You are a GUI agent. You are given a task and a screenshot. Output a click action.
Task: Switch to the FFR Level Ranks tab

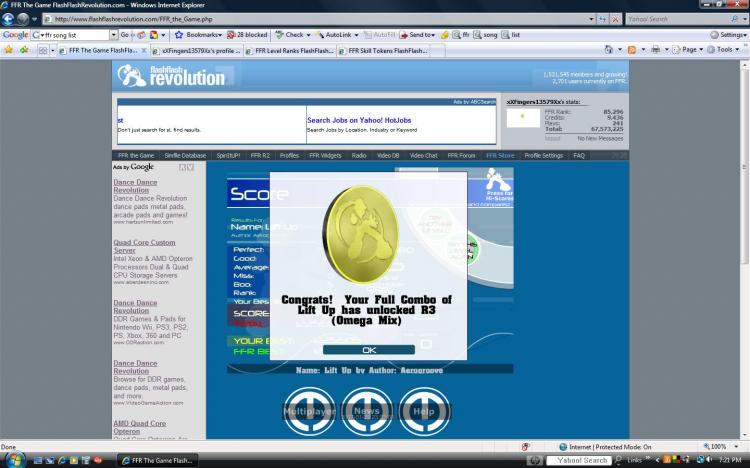click(x=290, y=51)
